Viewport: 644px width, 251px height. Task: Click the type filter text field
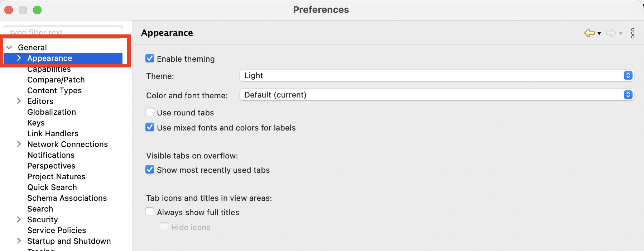click(x=63, y=31)
